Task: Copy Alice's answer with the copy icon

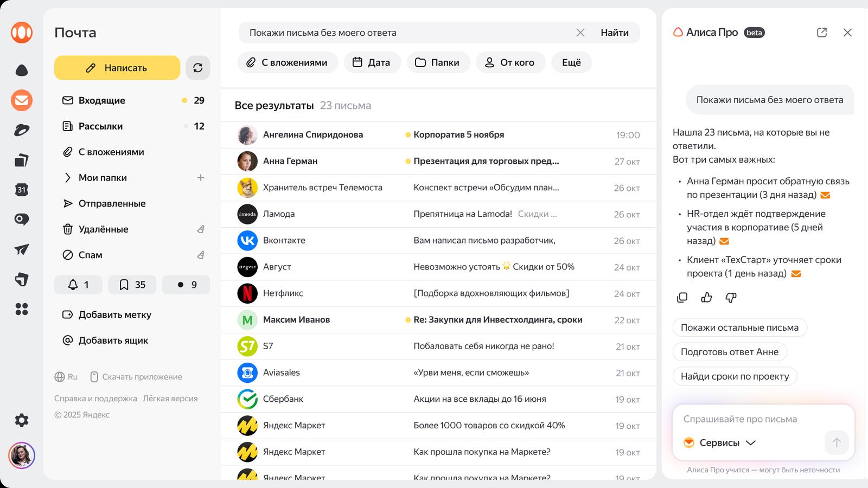Action: 682,297
